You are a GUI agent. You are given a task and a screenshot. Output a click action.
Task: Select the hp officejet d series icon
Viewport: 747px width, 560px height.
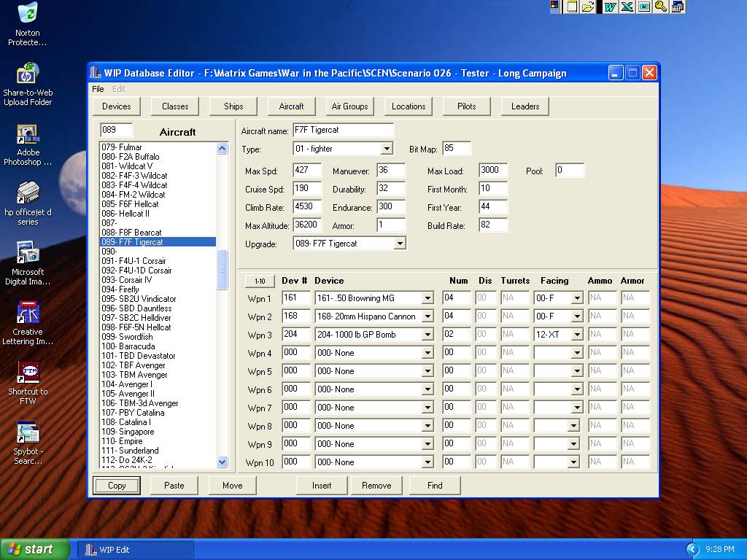pyautogui.click(x=28, y=204)
